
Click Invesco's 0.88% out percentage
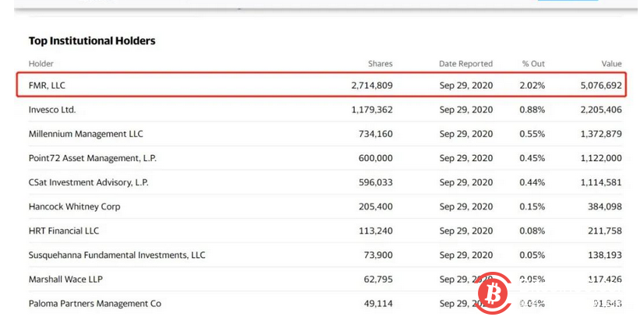pyautogui.click(x=533, y=110)
